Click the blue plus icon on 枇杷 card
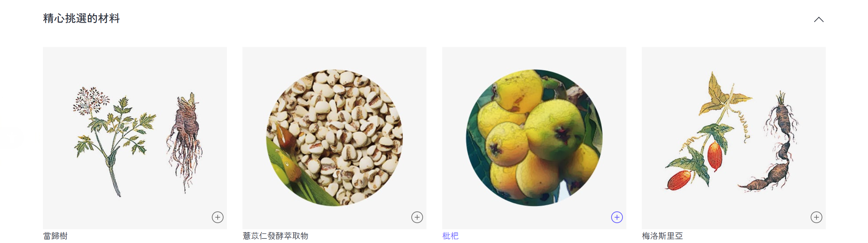Viewport: 868px width, 243px height. coord(617,217)
